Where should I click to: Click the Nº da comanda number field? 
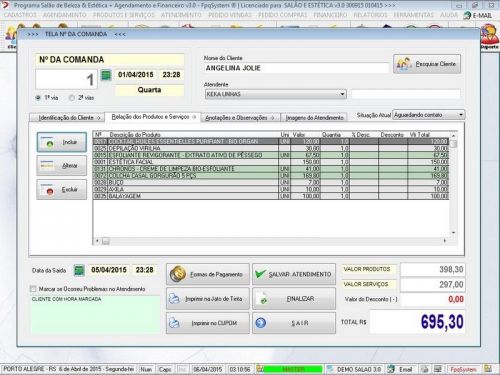coord(66,79)
